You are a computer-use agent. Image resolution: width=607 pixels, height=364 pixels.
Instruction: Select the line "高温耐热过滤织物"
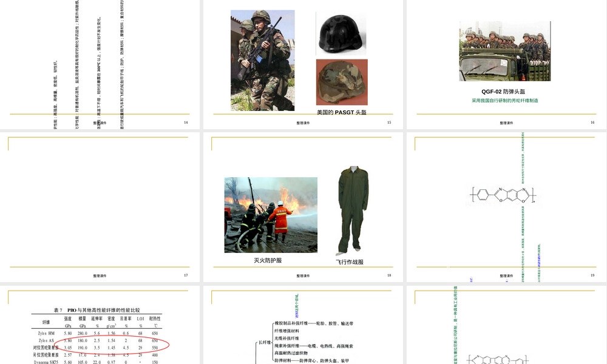(x=291, y=353)
